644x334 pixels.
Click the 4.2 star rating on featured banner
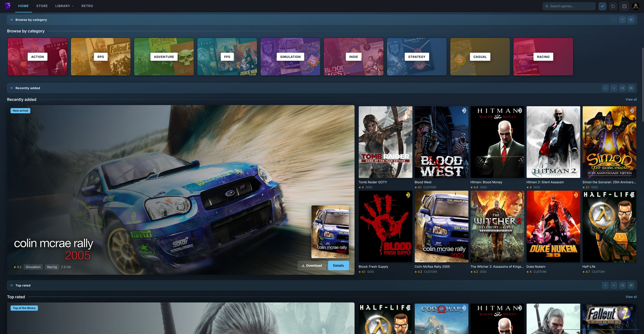tap(18, 267)
